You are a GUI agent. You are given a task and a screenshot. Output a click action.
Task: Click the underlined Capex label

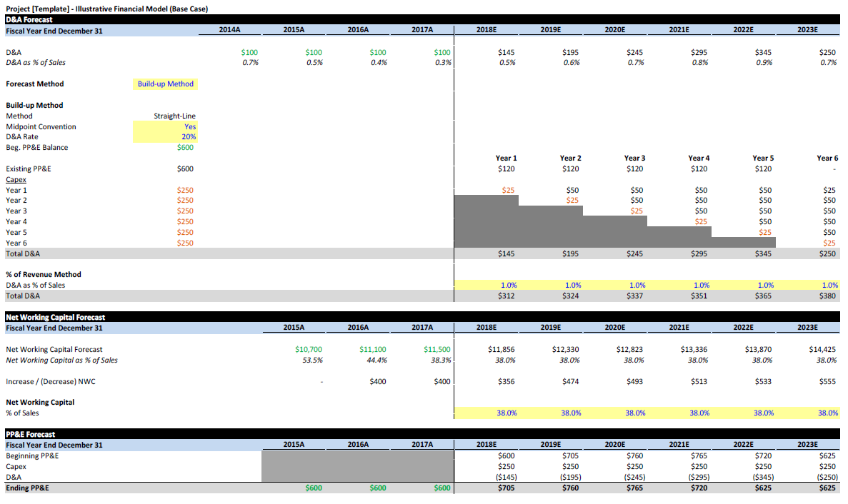point(16,179)
